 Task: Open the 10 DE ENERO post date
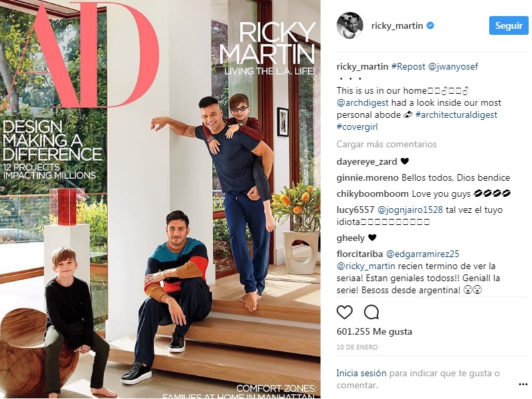[x=357, y=347]
